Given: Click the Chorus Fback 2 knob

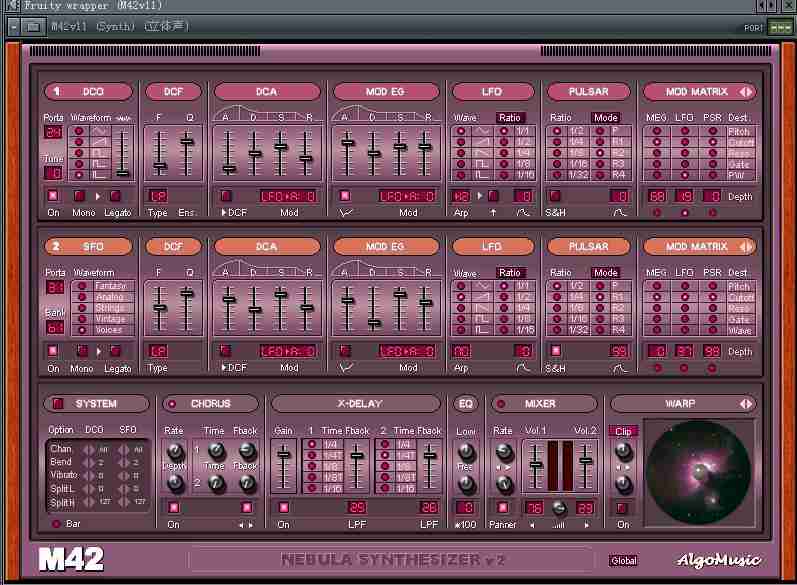Looking at the screenshot, I should click(x=247, y=482).
